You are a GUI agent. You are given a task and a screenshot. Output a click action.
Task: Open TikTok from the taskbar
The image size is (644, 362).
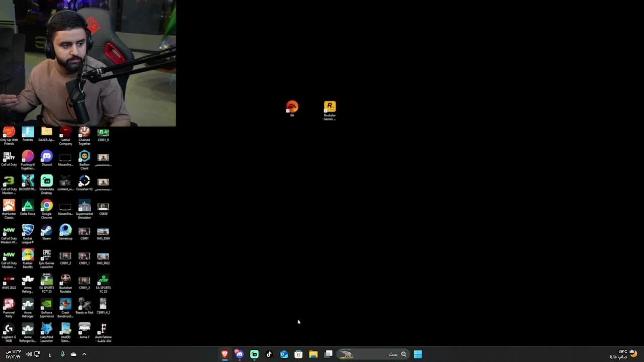point(269,354)
